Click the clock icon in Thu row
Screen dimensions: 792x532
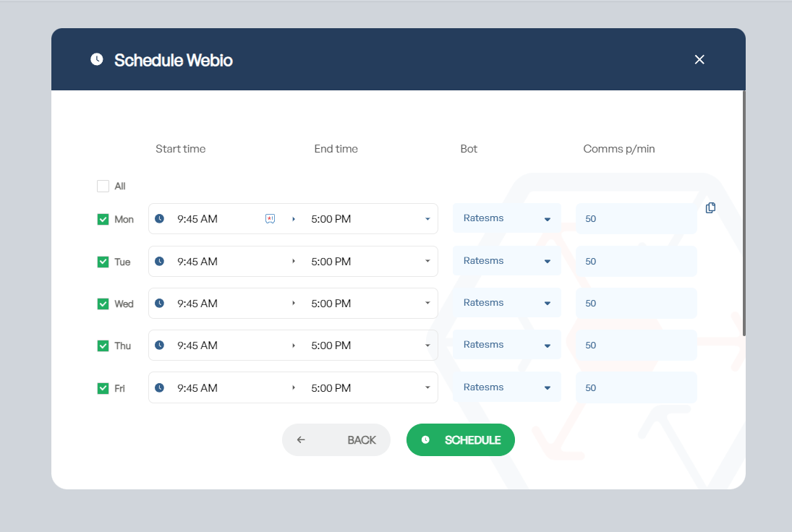159,345
